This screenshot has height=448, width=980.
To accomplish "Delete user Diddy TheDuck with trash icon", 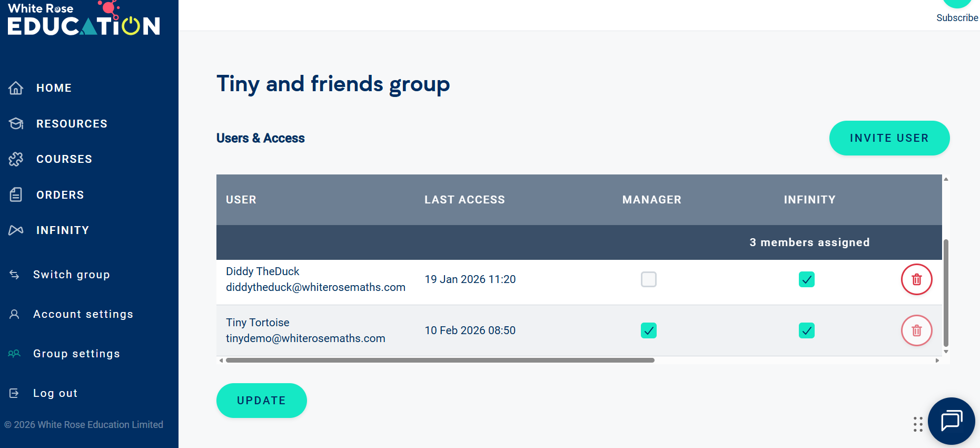I will 916,279.
